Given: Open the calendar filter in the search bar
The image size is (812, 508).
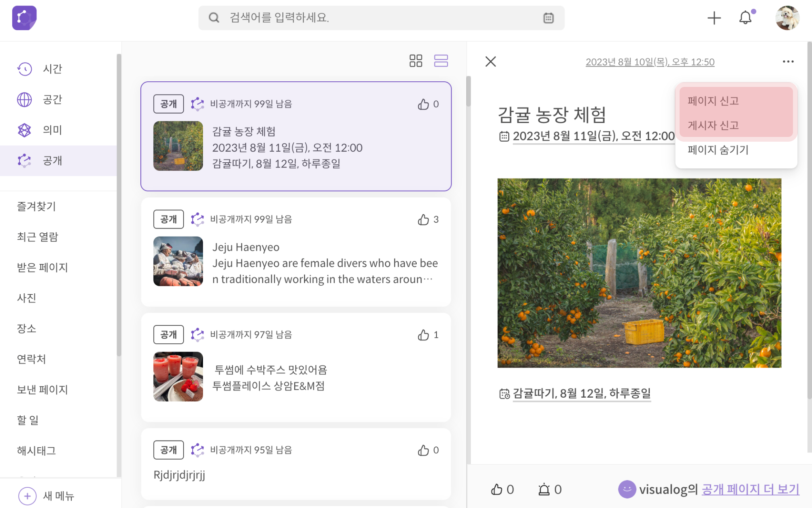Looking at the screenshot, I should pos(548,18).
